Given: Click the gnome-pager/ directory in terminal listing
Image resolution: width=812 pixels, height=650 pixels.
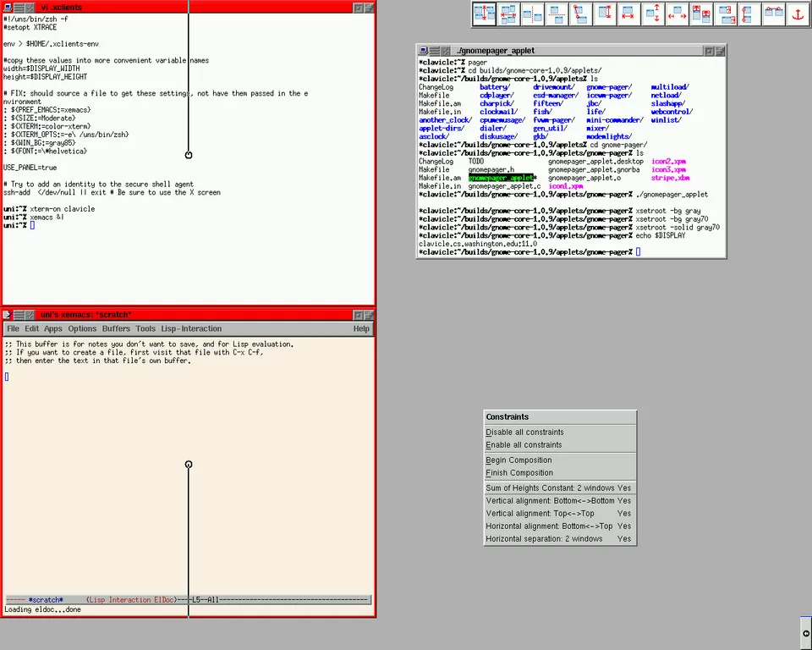Looking at the screenshot, I should 609,87.
